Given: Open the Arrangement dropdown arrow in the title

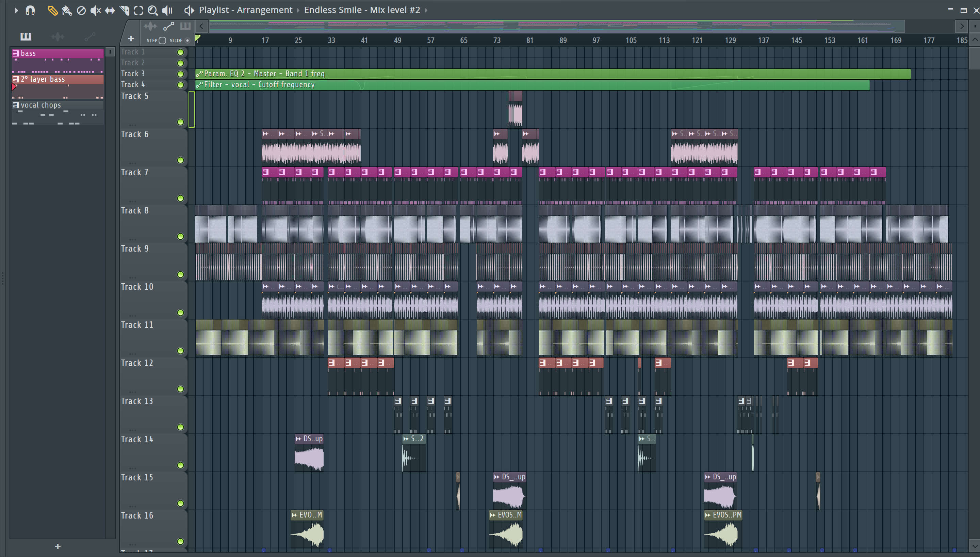Looking at the screenshot, I should [x=298, y=10].
